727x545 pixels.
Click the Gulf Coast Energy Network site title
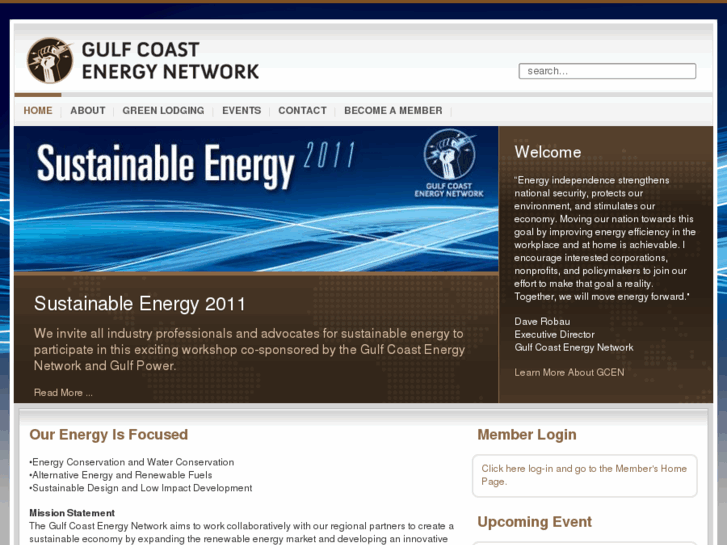[170, 60]
